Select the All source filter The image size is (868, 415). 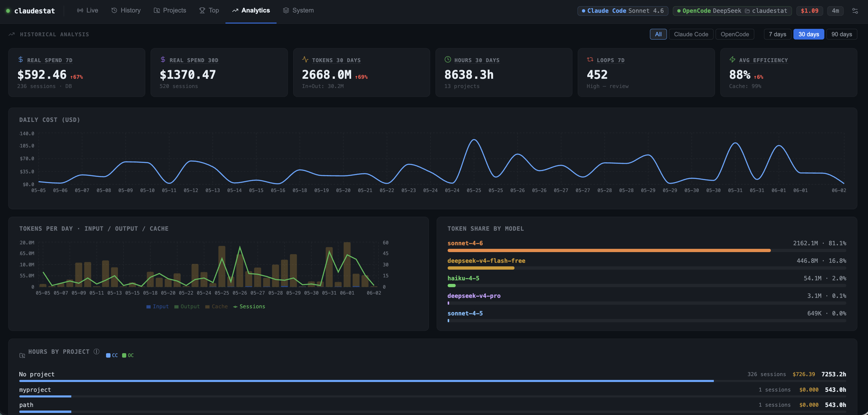click(658, 34)
